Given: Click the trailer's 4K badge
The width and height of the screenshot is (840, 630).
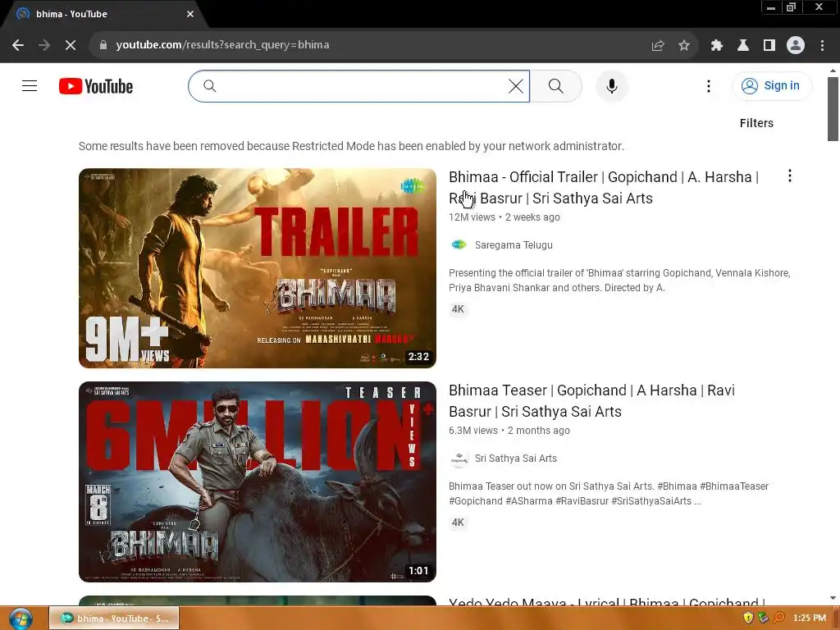Looking at the screenshot, I should tap(458, 309).
